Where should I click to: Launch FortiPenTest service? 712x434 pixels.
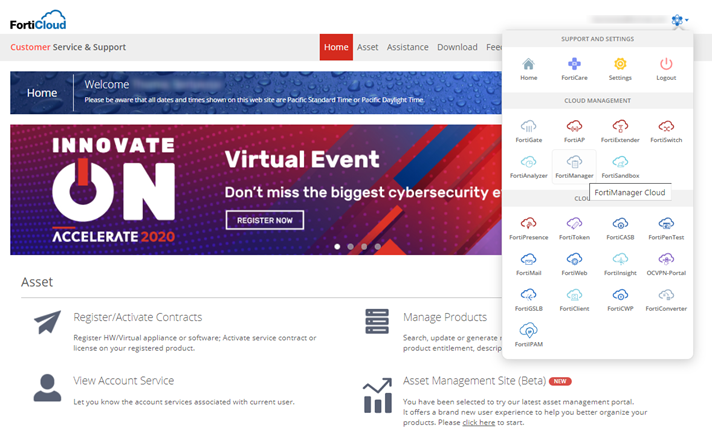coord(666,224)
